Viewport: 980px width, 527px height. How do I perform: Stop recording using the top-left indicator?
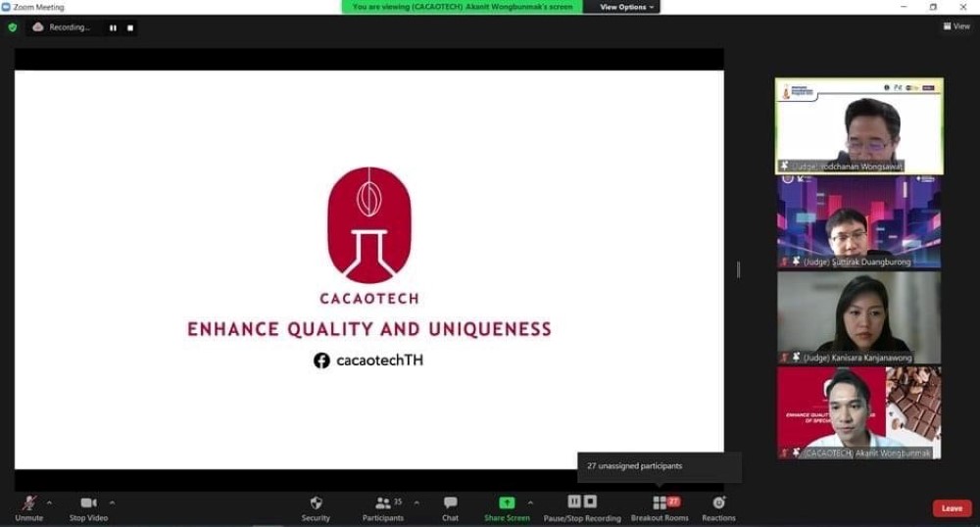[130, 27]
